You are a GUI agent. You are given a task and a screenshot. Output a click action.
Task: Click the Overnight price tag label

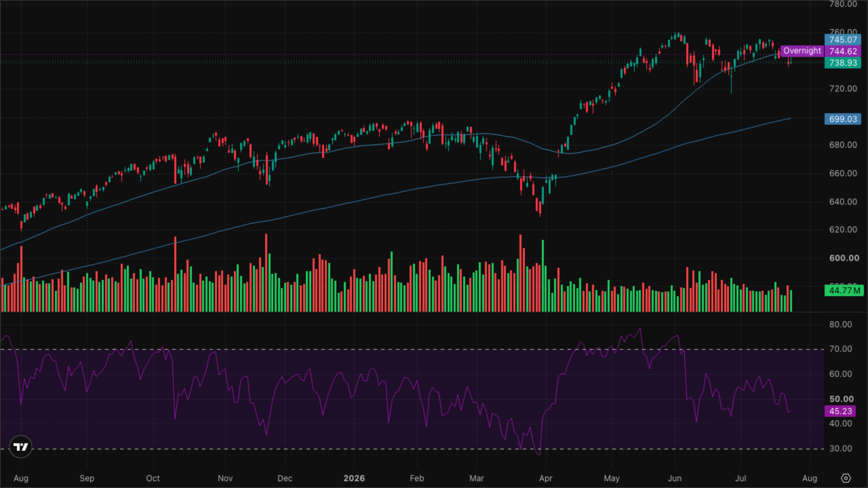coord(802,51)
